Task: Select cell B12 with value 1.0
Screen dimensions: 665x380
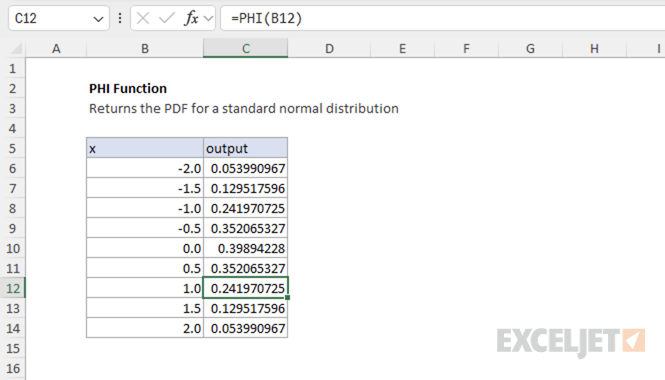Action: (145, 288)
